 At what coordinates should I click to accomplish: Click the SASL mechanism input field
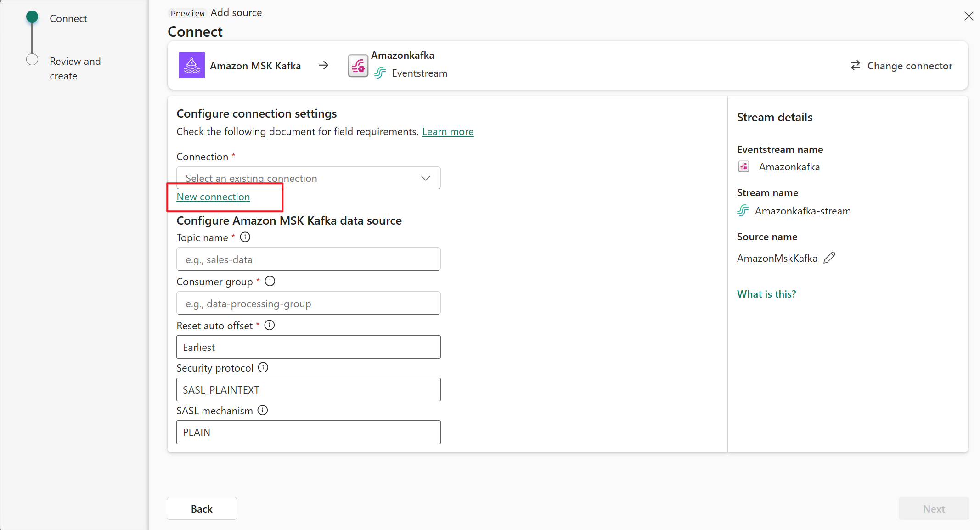click(x=310, y=432)
